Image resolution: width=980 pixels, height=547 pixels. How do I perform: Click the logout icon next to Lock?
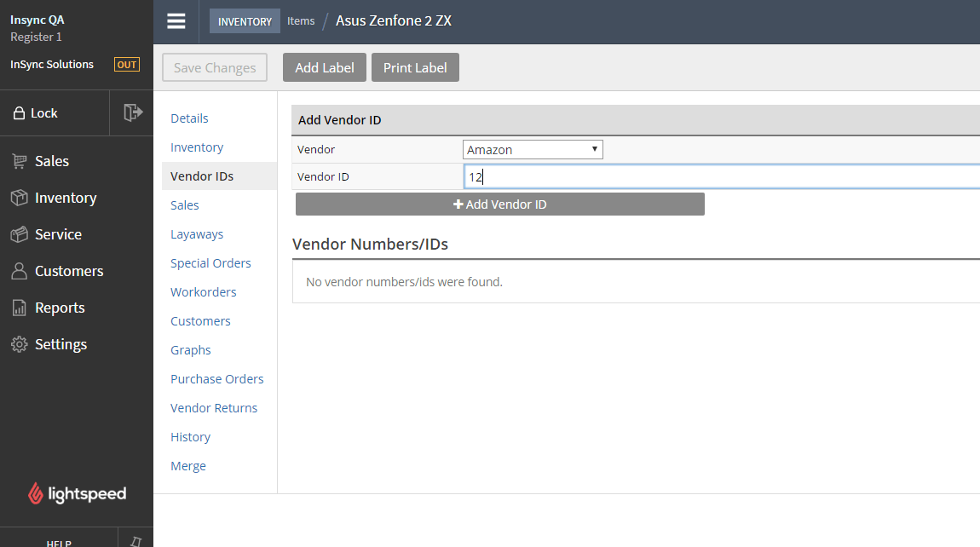pyautogui.click(x=132, y=112)
